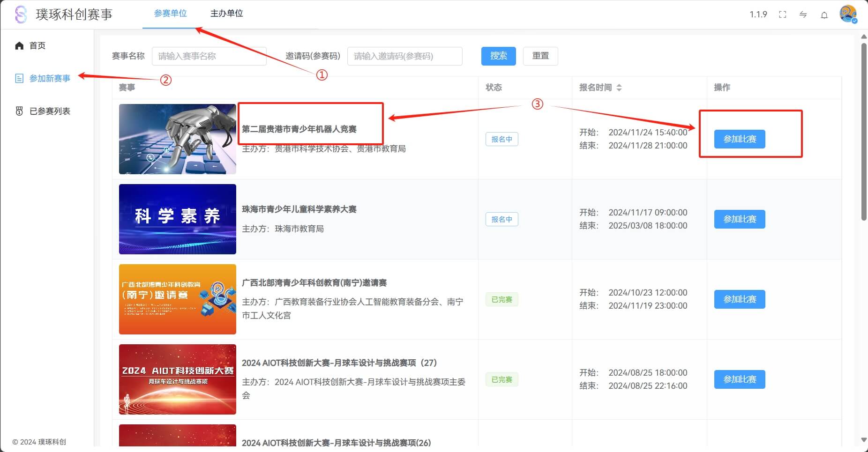Click organizer text 贵港市科学技术协会、贵港市教育局

[340, 149]
